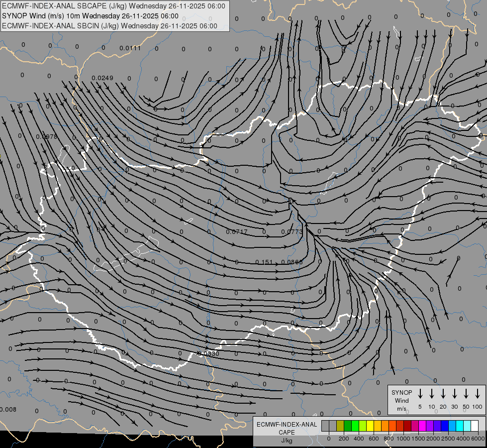Click the map value 0.0249
This screenshot has height=448, width=487.
point(102,78)
